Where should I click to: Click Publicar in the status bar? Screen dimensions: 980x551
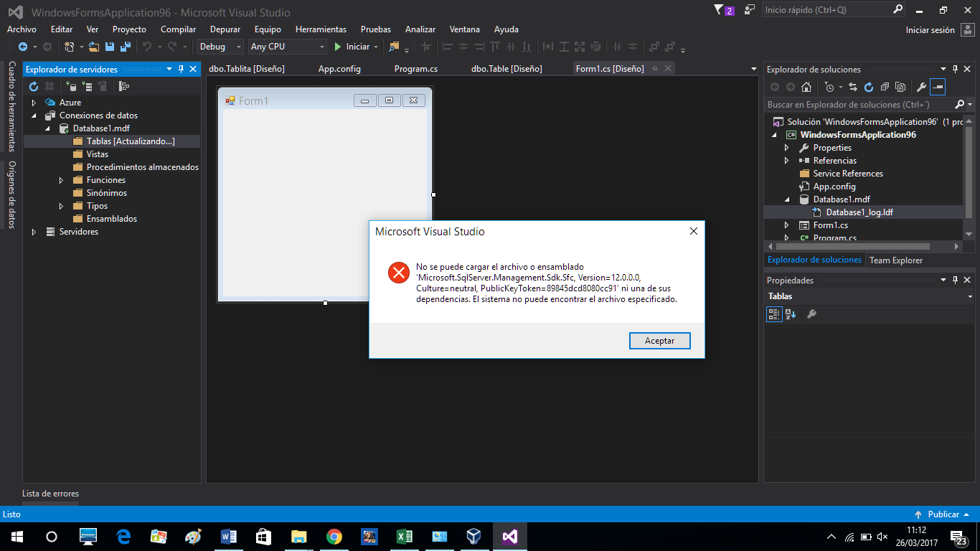click(943, 514)
